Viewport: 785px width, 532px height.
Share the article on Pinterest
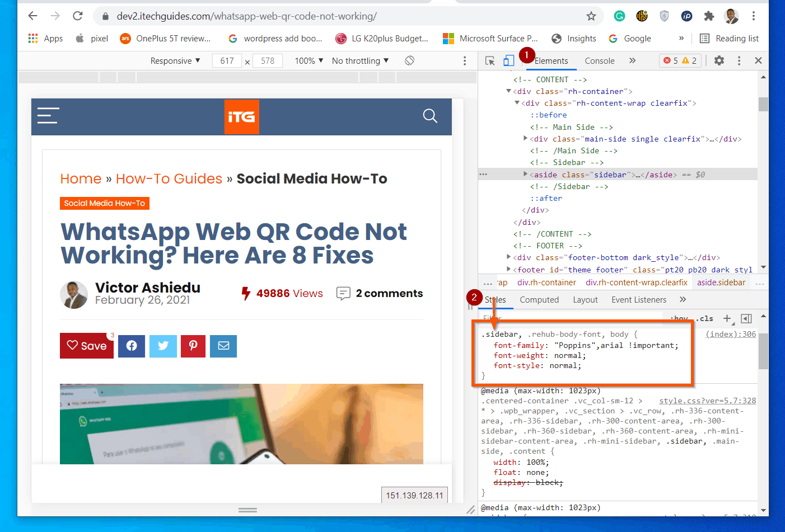click(193, 346)
